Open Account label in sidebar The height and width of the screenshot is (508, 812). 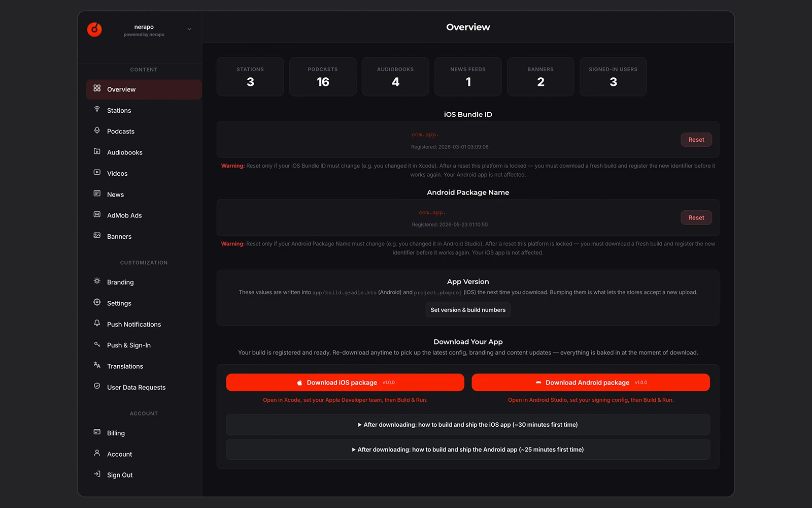[x=119, y=454]
